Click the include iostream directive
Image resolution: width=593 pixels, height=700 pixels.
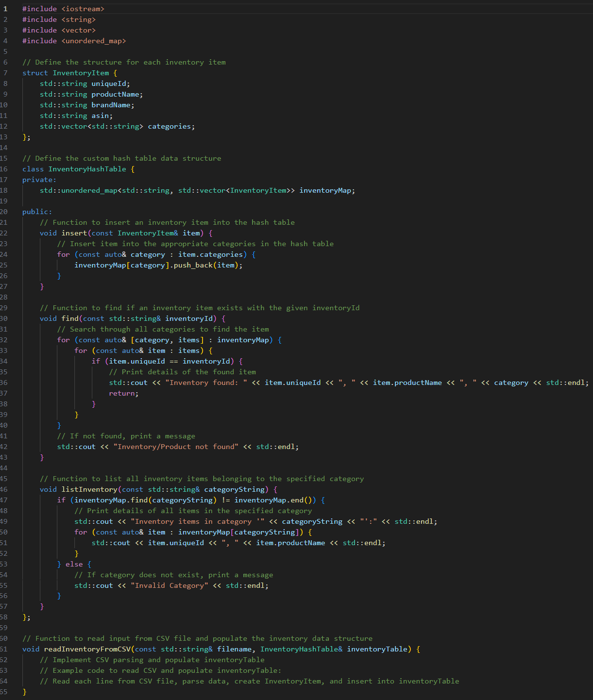click(x=63, y=8)
